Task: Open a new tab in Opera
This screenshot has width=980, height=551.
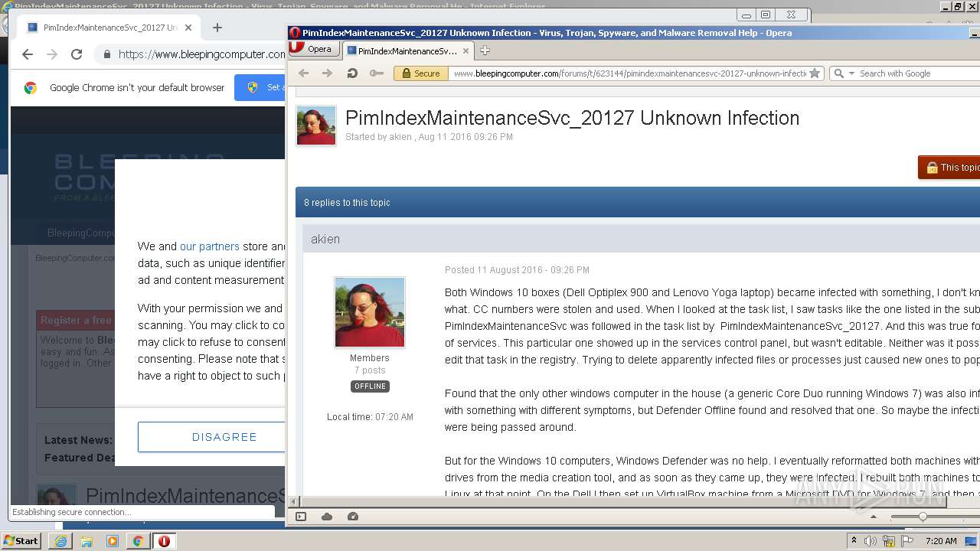Action: pos(485,51)
